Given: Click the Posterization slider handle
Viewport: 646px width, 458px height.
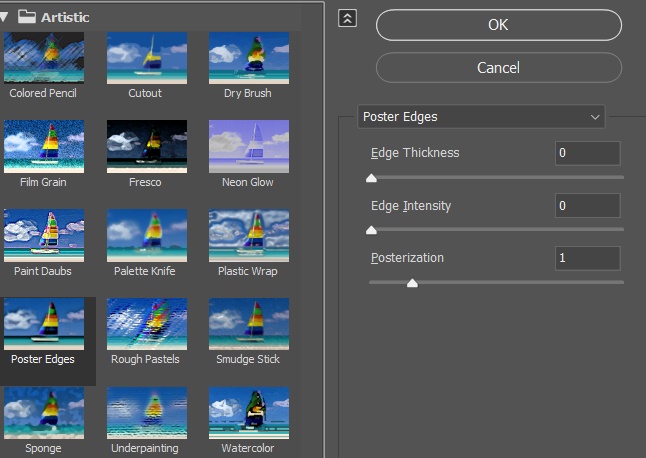Looking at the screenshot, I should click(412, 283).
